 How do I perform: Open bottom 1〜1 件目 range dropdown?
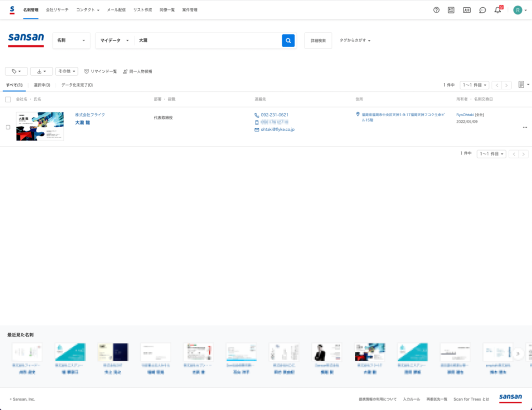point(491,154)
